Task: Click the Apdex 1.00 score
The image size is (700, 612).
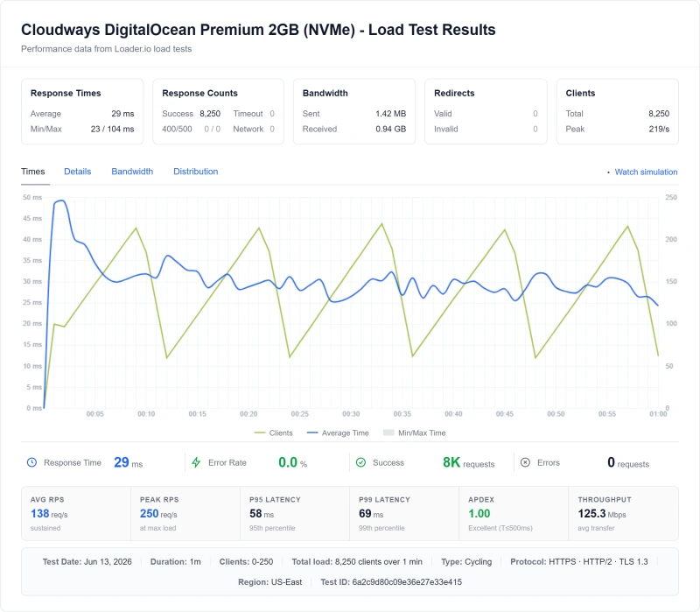Action: (479, 514)
